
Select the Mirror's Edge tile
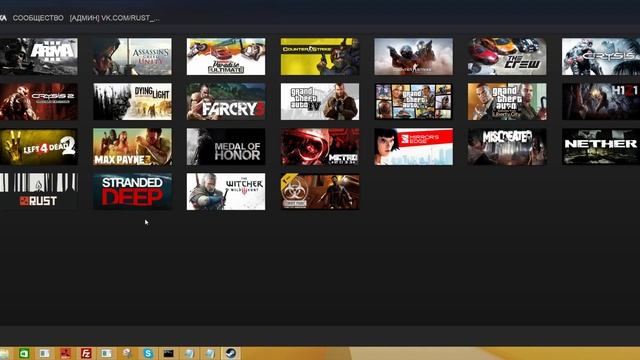tap(413, 147)
